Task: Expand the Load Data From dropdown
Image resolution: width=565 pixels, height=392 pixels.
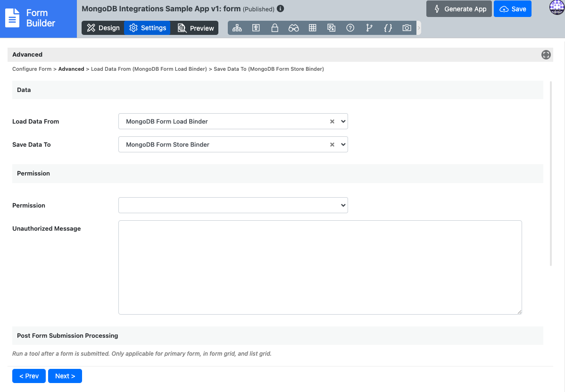Action: coord(343,121)
